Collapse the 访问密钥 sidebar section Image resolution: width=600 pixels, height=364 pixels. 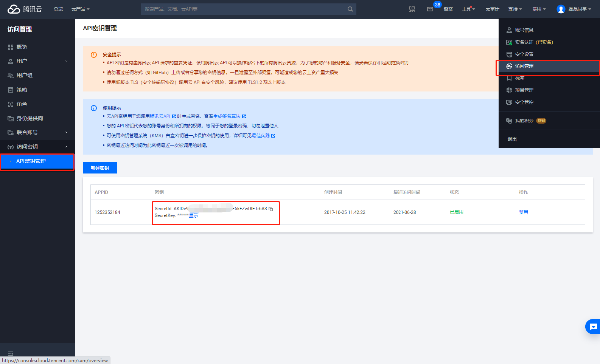[x=38, y=147]
